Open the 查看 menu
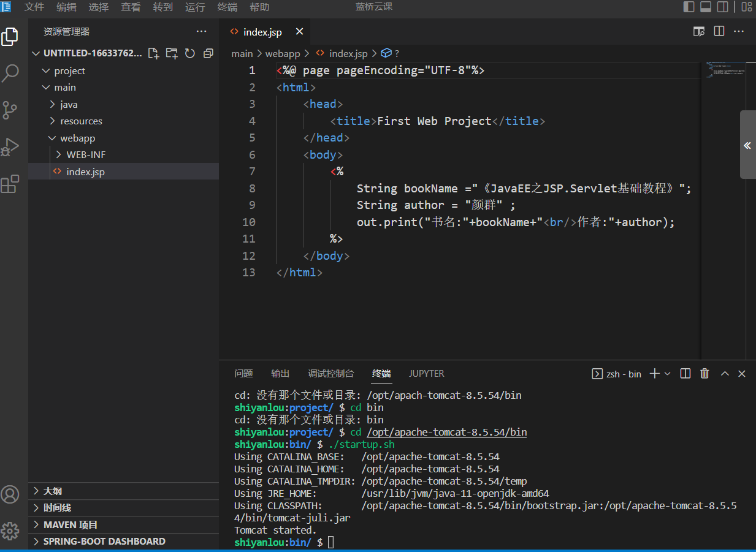 pyautogui.click(x=131, y=7)
